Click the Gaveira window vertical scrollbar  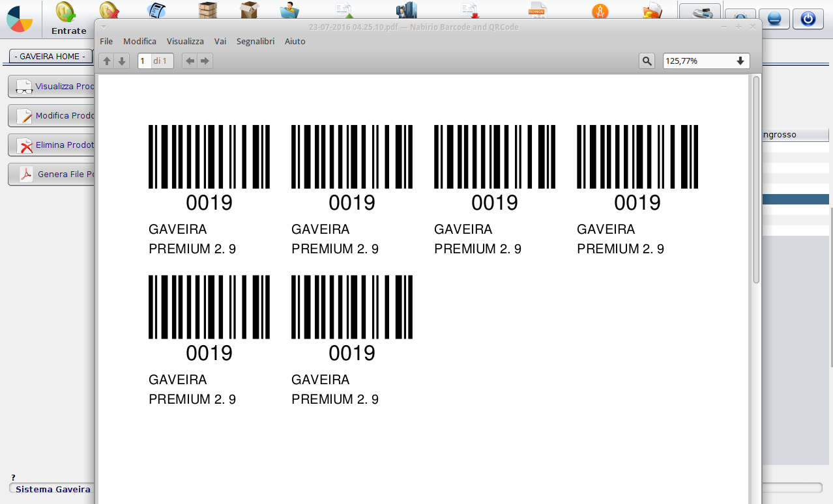pyautogui.click(x=831, y=287)
